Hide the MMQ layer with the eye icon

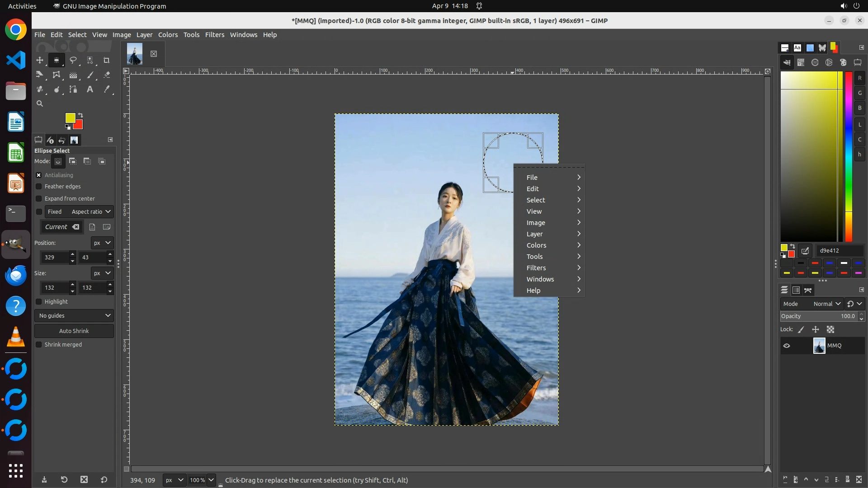pos(787,346)
